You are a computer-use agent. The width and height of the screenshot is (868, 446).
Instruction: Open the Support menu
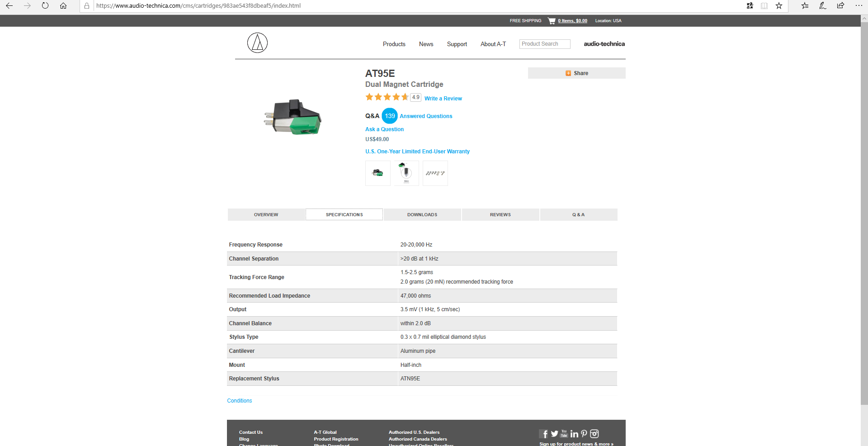457,44
